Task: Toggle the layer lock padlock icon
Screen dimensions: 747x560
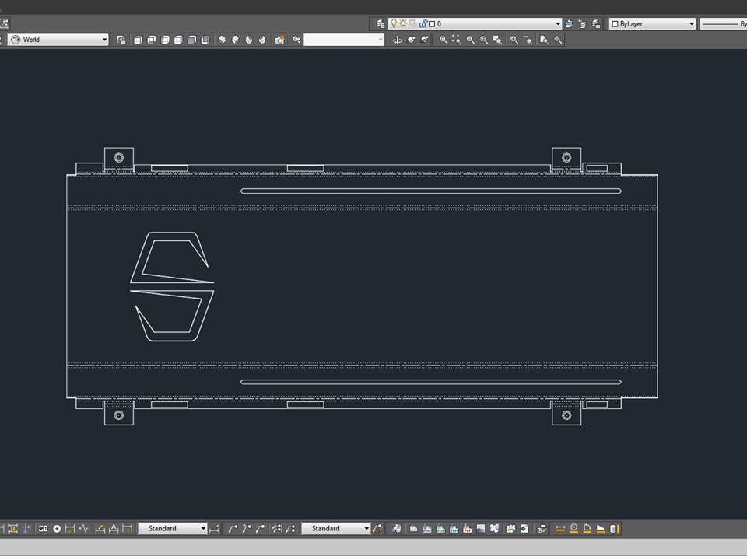Action: point(423,24)
